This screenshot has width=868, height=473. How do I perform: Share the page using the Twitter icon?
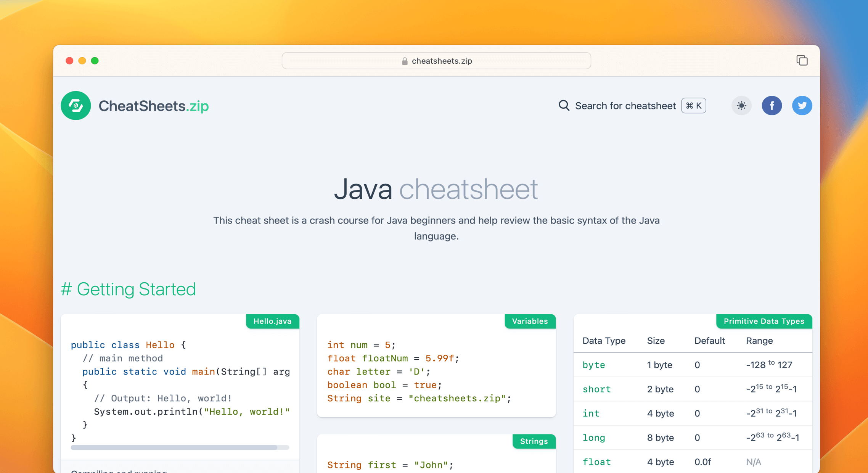click(802, 106)
